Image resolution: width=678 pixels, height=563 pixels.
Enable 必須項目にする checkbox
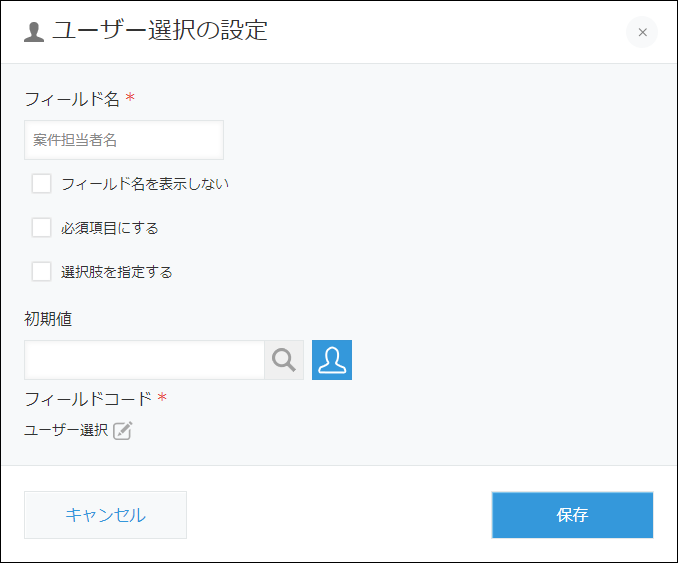point(42,228)
